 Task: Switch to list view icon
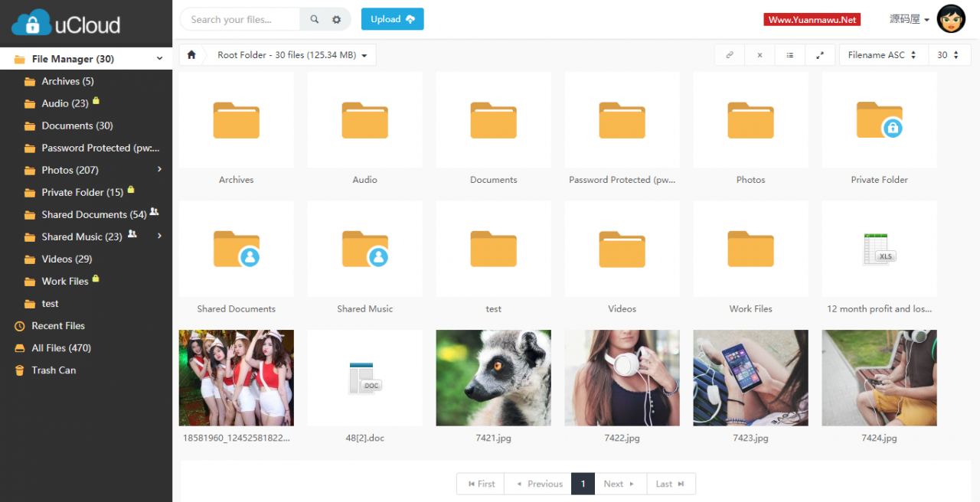click(x=789, y=55)
